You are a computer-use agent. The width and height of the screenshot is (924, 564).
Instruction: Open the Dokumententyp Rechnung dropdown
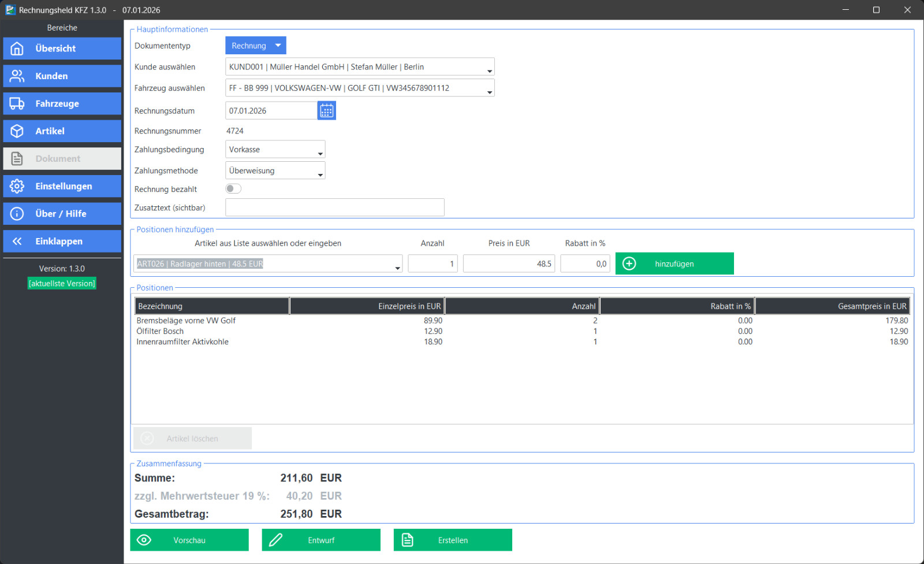point(256,46)
